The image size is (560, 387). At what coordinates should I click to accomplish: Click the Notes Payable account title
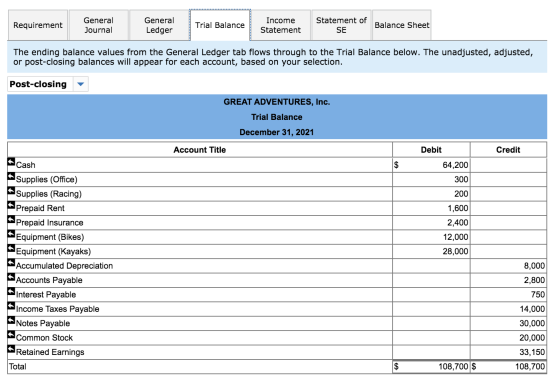pos(43,323)
